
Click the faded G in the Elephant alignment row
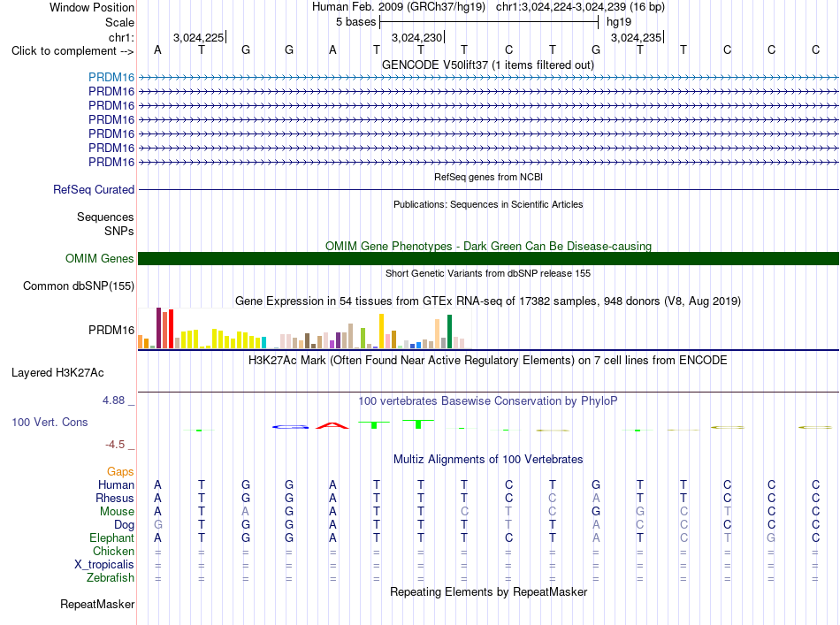click(x=771, y=537)
